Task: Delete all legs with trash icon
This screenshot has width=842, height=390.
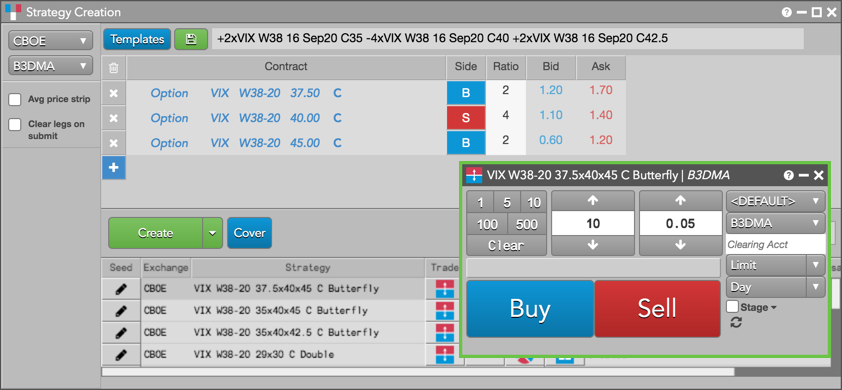Action: 113,68
